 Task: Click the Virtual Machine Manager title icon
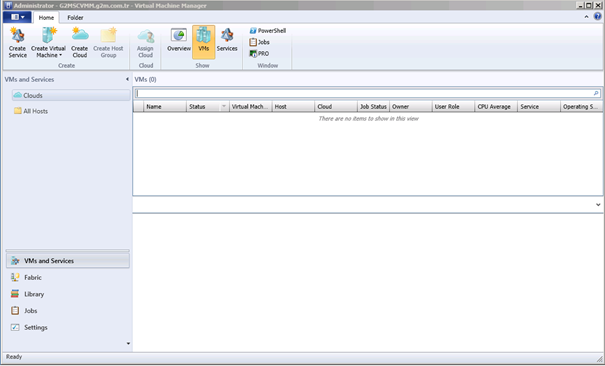[7, 5]
